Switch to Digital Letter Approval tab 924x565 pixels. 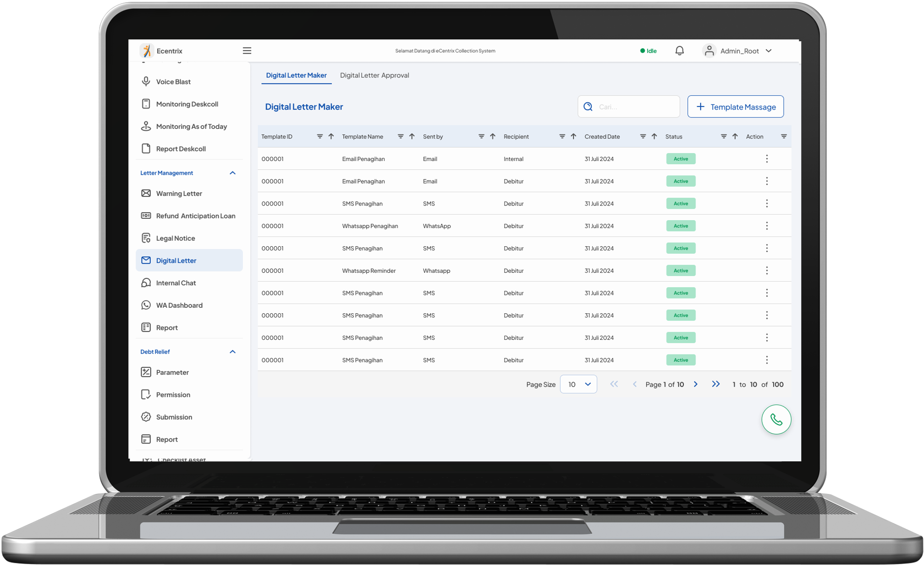374,75
